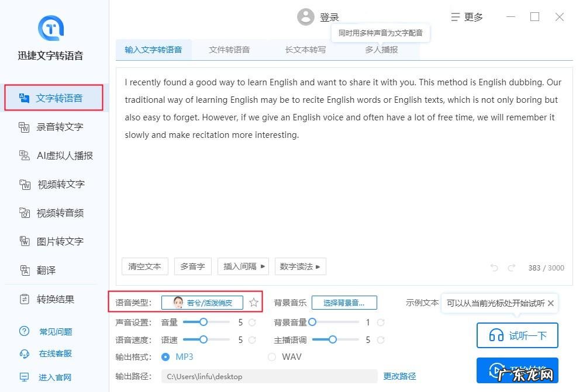The height and width of the screenshot is (392, 576).
Task: Click 清空文本 to clear the text
Action: point(144,266)
